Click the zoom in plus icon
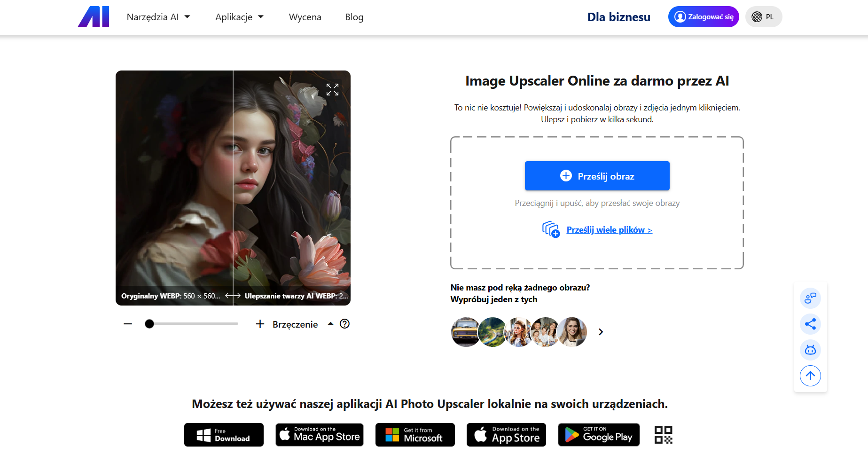The image size is (868, 455). pos(260,324)
